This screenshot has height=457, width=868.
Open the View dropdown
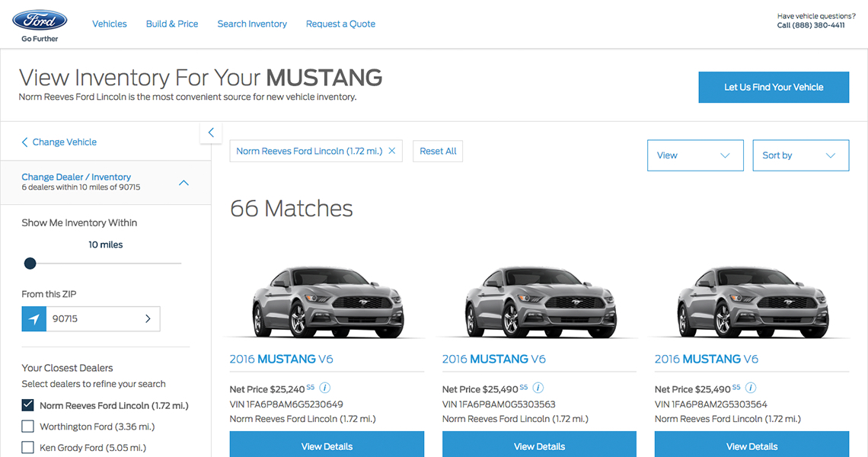coord(694,155)
